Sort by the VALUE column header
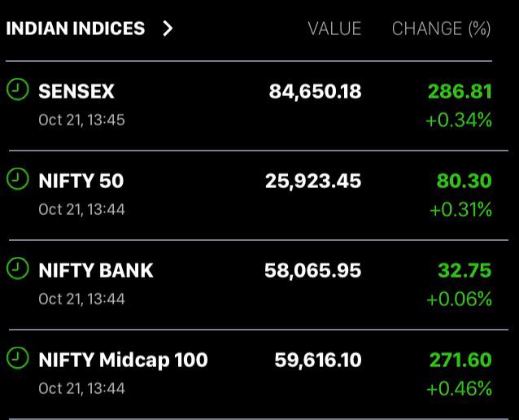The width and height of the screenshot is (519, 420). click(334, 28)
